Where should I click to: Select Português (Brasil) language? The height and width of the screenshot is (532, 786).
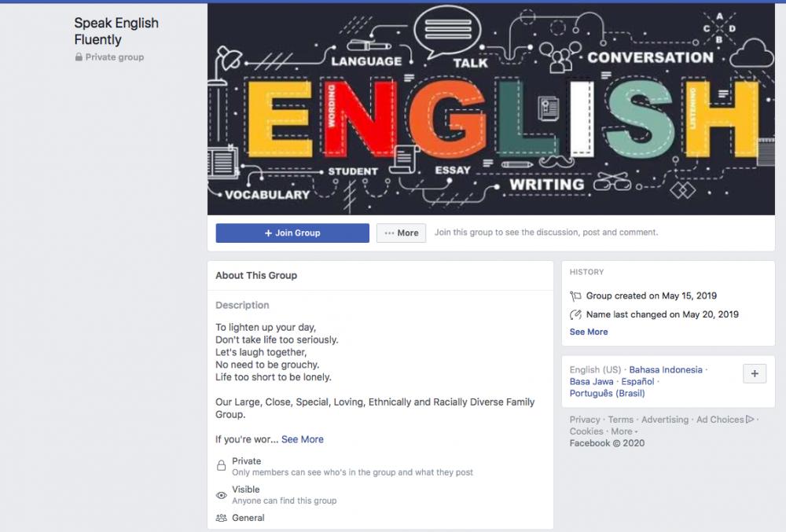[607, 393]
